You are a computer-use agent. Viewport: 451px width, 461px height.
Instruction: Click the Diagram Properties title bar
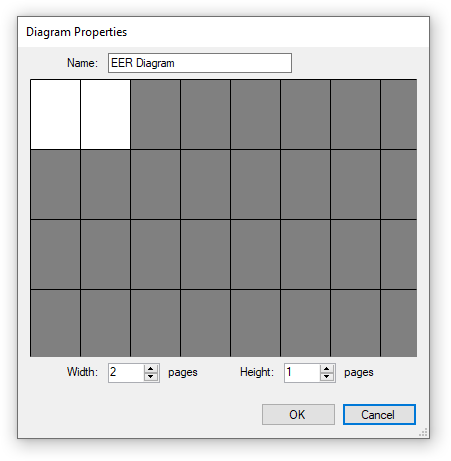pyautogui.click(x=223, y=32)
